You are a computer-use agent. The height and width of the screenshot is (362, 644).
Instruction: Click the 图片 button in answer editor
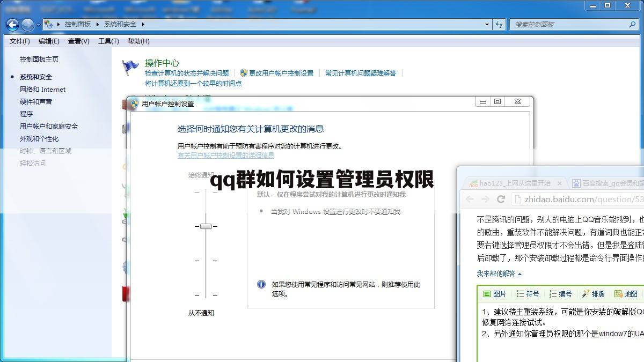[495, 294]
